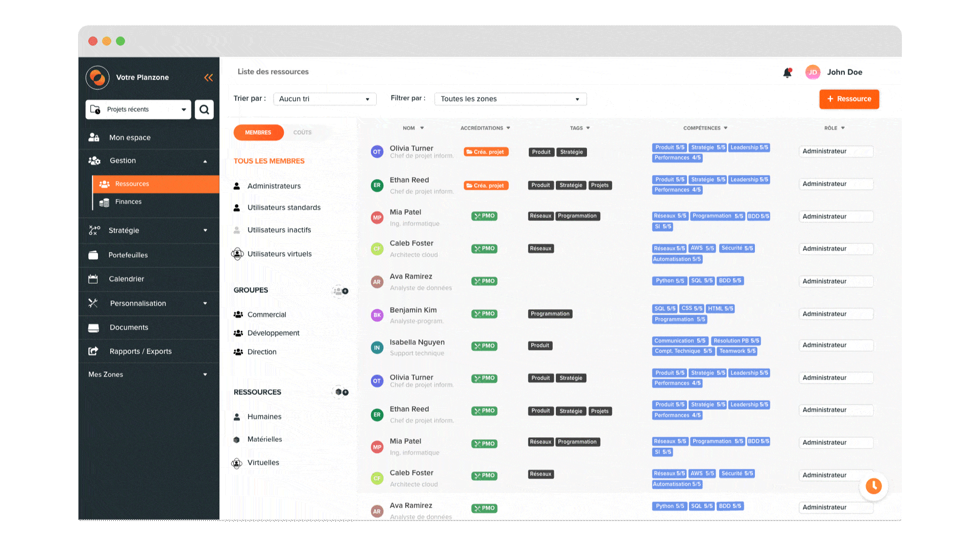980x551 pixels.
Task: Open the orange clock floating button
Action: coord(873,486)
